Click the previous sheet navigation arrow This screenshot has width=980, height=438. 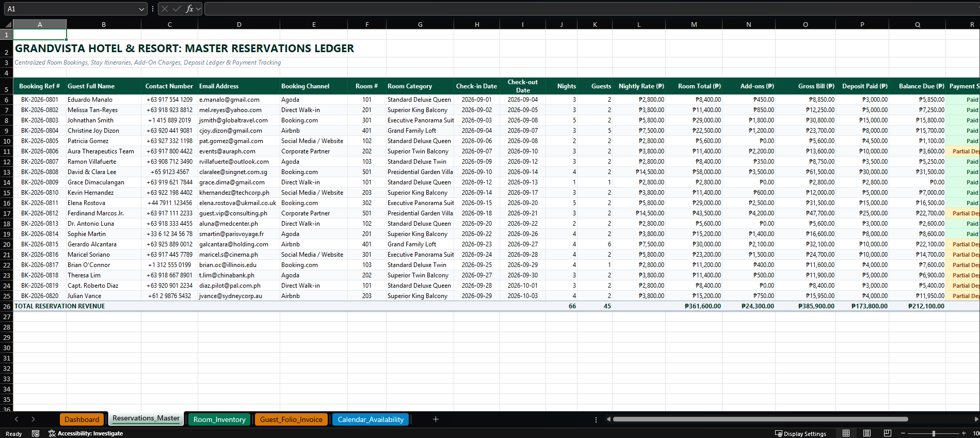pos(17,419)
